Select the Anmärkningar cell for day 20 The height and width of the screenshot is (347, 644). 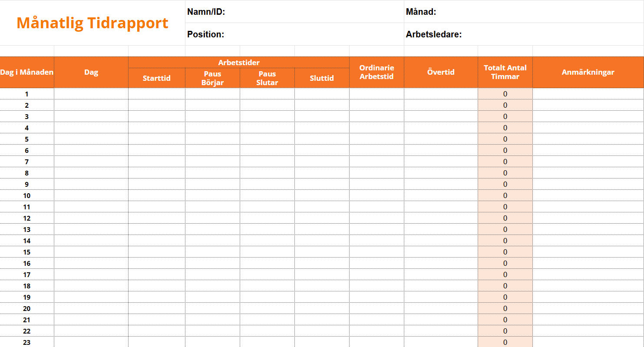(x=588, y=308)
